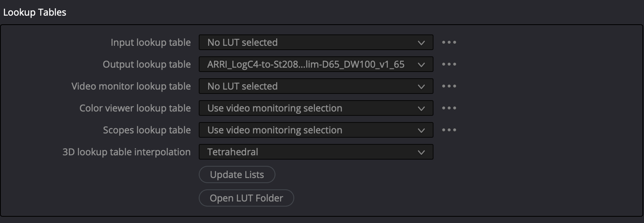Click the Open LUT Folder button
The height and width of the screenshot is (223, 644).
pos(246,198)
